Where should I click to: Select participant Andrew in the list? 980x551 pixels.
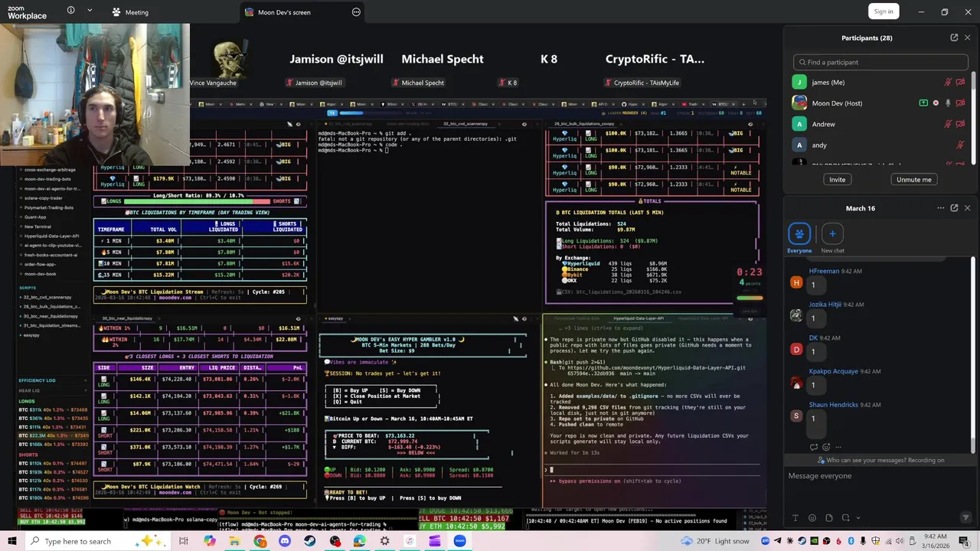(880, 124)
